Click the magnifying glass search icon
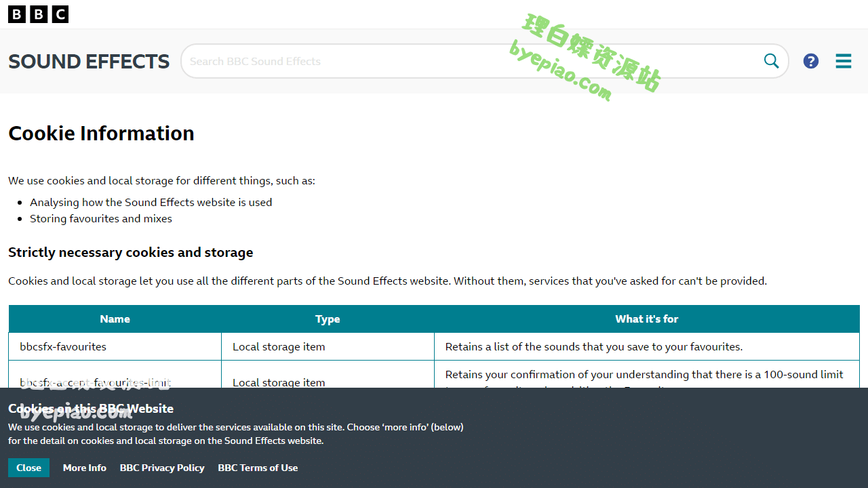 [x=772, y=61]
